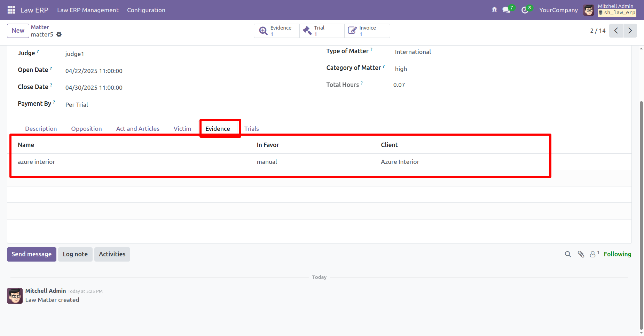Click the Judge field help question mark
The width and height of the screenshot is (644, 336).
[x=38, y=51]
